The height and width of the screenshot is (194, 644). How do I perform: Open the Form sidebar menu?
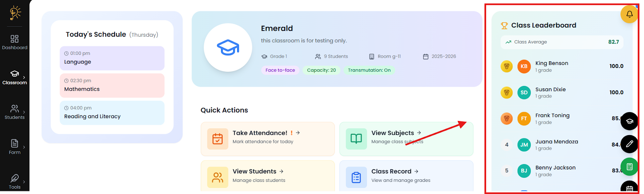(14, 146)
